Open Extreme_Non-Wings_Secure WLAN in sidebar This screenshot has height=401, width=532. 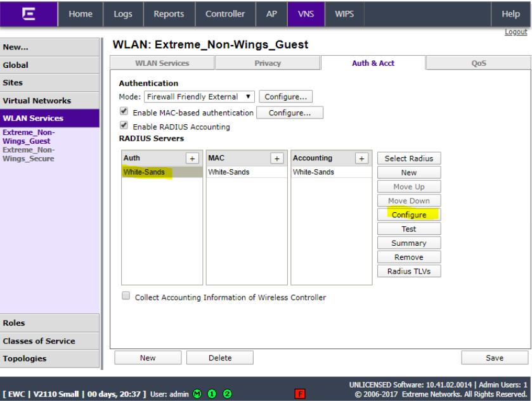coord(29,154)
